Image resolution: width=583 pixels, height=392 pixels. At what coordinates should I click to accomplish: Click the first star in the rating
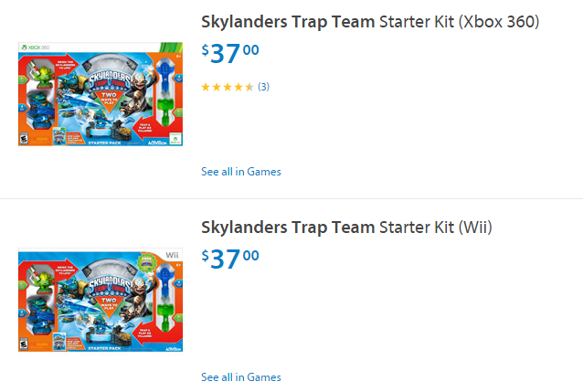tap(206, 87)
